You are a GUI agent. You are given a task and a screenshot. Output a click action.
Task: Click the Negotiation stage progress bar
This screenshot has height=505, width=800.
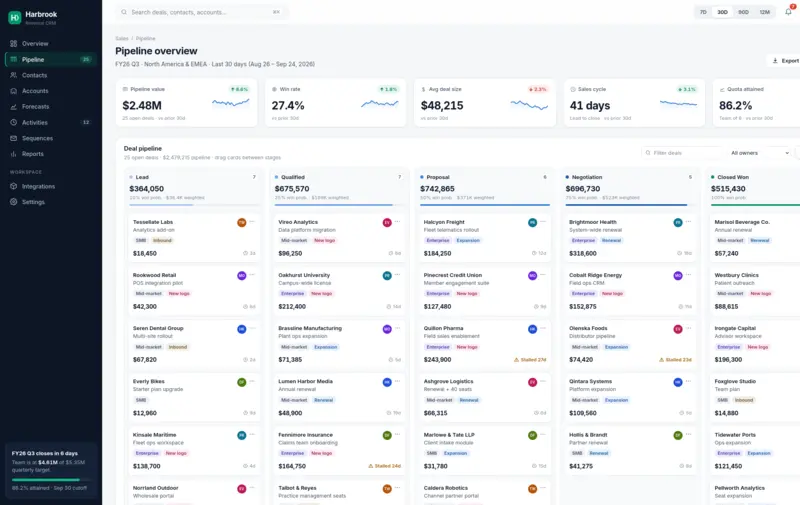630,205
